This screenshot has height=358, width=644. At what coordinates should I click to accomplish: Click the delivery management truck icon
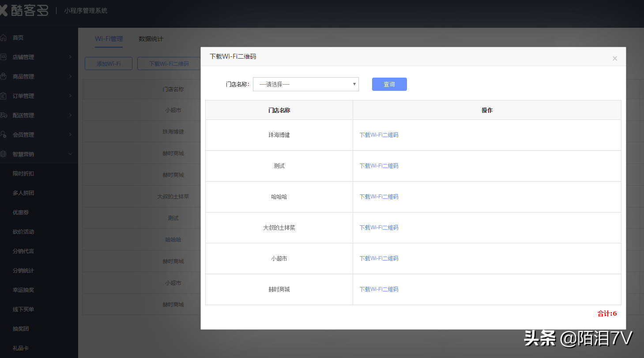3,115
